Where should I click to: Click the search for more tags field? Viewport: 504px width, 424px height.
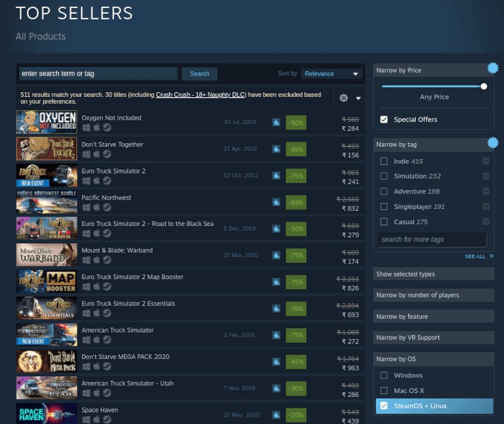pos(432,239)
